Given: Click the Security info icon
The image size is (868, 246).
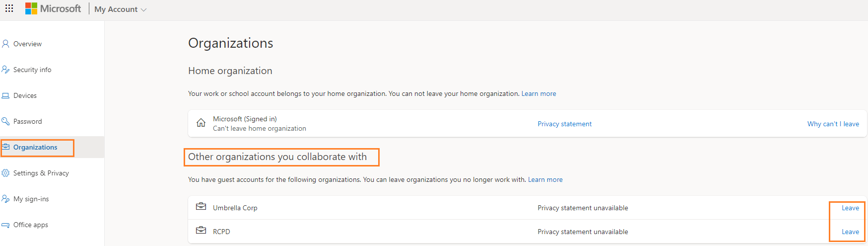Looking at the screenshot, I should point(5,70).
